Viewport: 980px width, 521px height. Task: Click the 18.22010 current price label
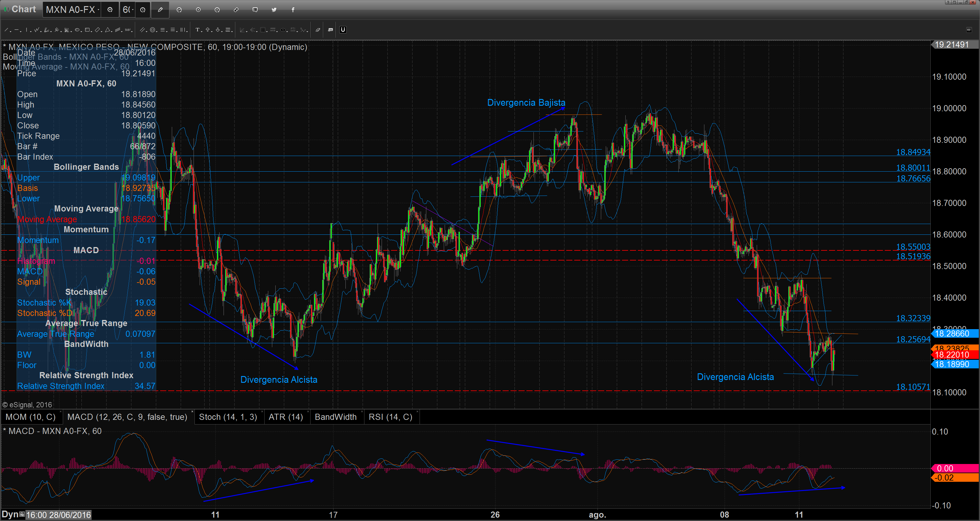[955, 355]
